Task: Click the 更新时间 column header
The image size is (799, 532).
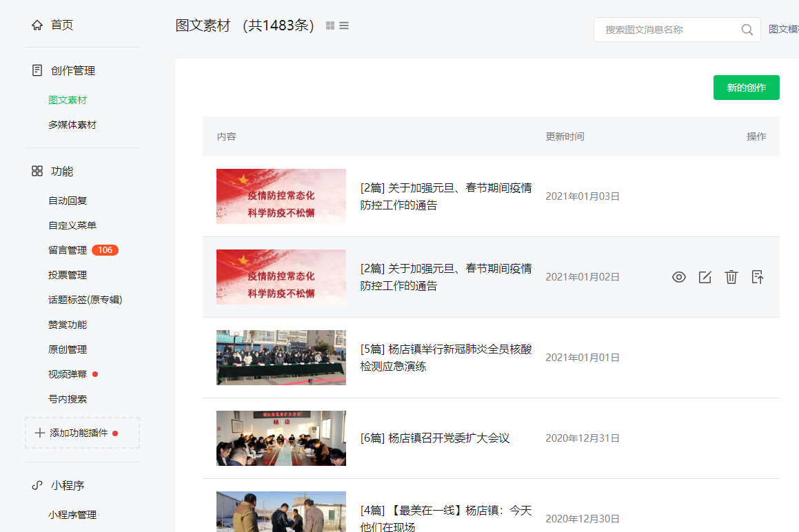Action: pos(565,136)
